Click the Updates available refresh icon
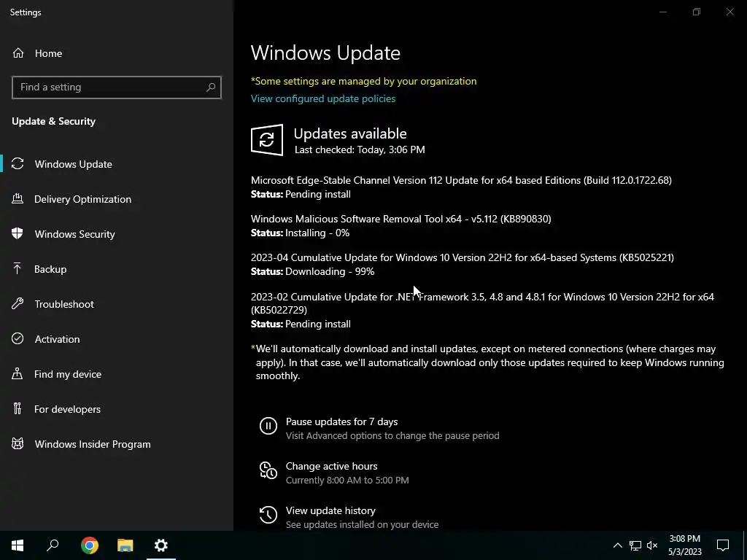The image size is (747, 560). pos(267,140)
